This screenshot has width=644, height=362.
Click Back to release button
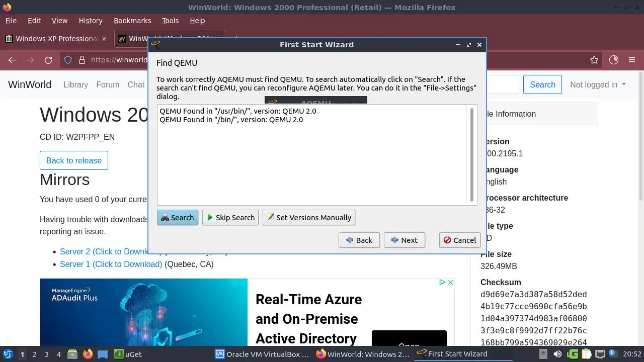pos(74,160)
